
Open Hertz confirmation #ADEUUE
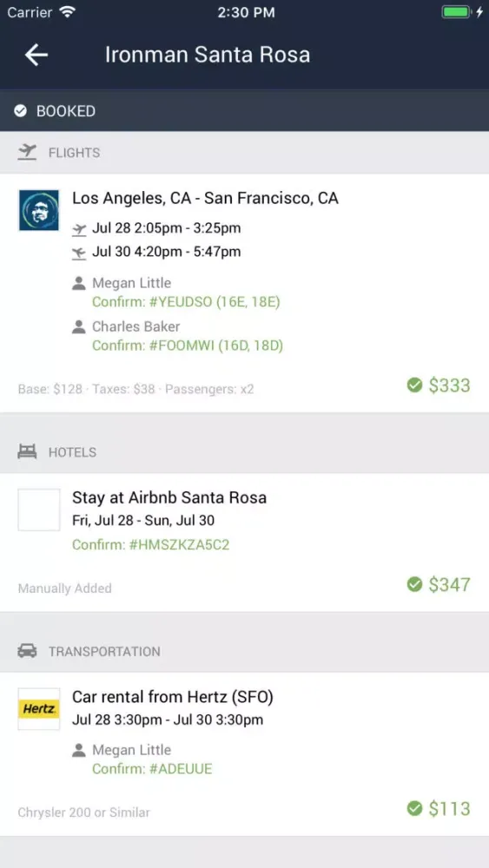pos(152,769)
